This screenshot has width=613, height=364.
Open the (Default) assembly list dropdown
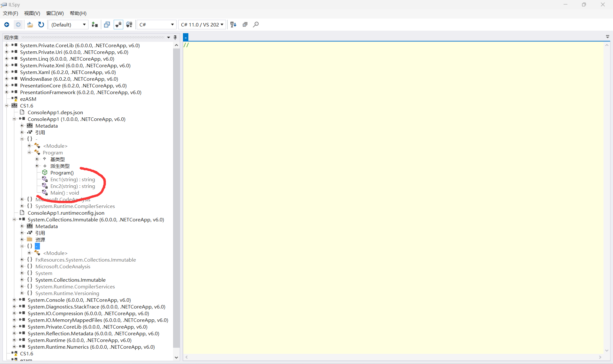coord(68,25)
